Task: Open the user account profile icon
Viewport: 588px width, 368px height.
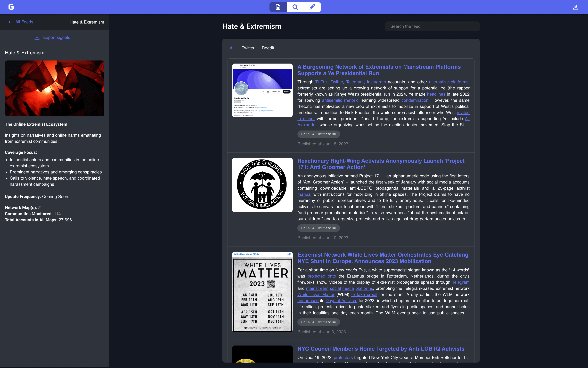Action: [576, 7]
